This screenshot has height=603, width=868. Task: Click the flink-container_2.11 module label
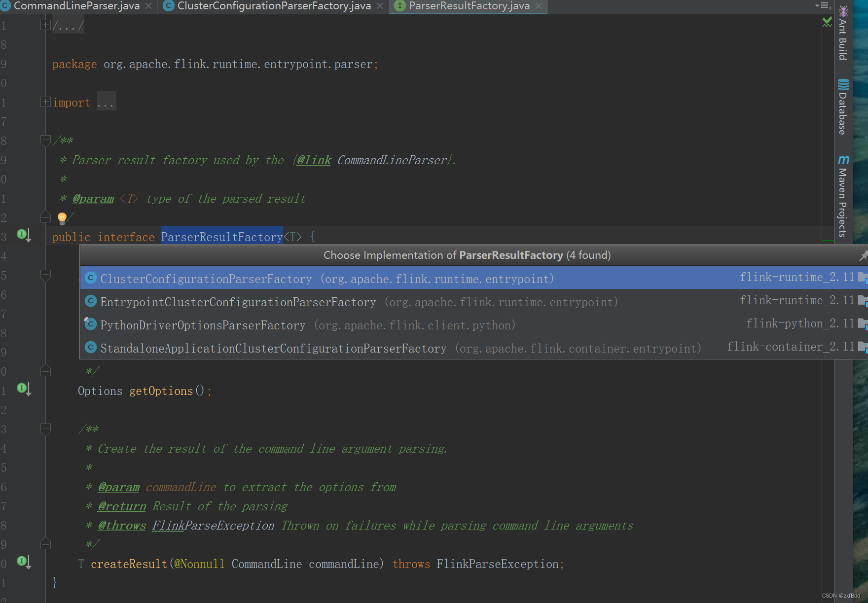791,347
